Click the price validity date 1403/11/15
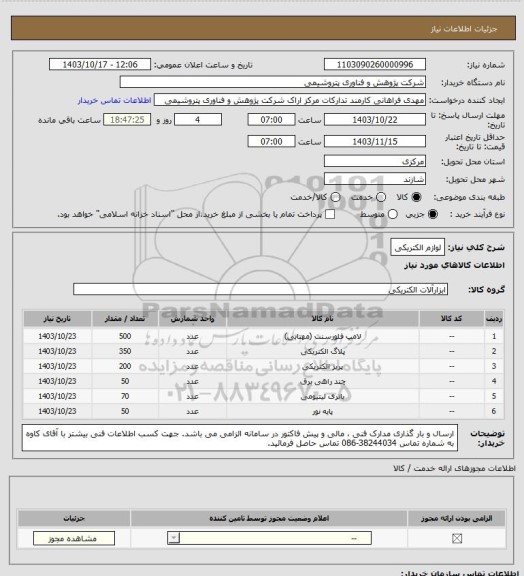The image size is (524, 576). 375,141
